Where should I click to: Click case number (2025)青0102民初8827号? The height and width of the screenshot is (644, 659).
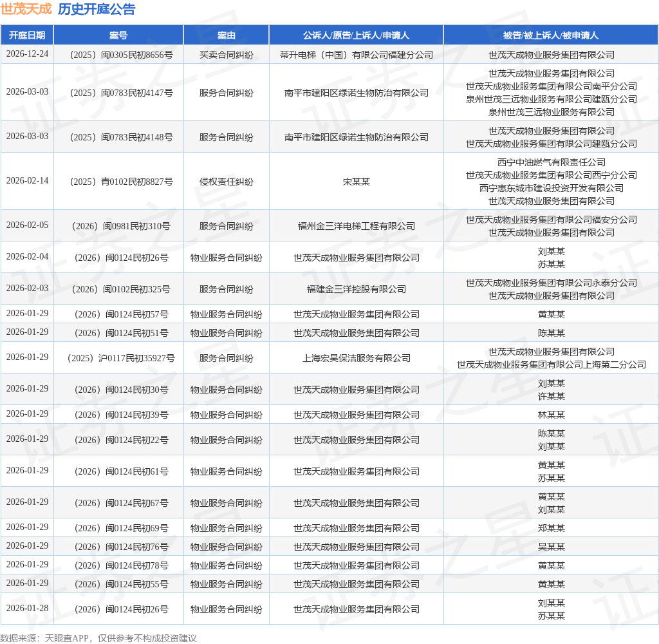(x=121, y=182)
